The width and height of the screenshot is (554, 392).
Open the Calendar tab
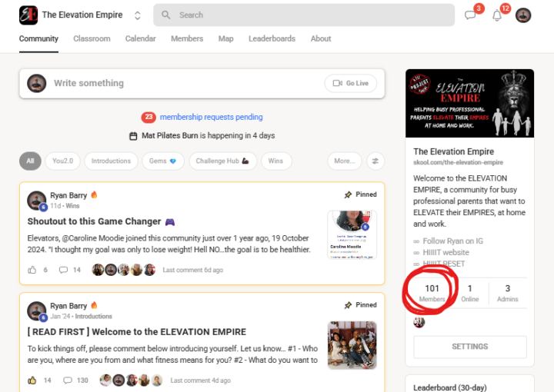pos(140,38)
